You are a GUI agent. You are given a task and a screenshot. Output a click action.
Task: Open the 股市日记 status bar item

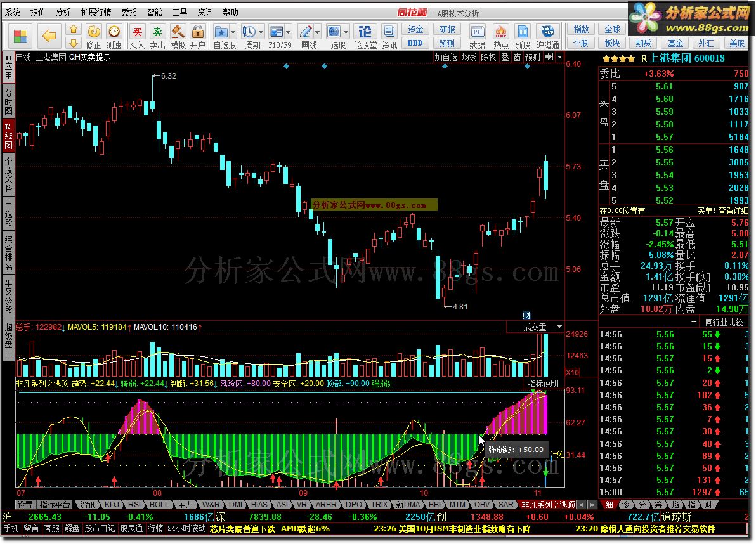tap(100, 529)
